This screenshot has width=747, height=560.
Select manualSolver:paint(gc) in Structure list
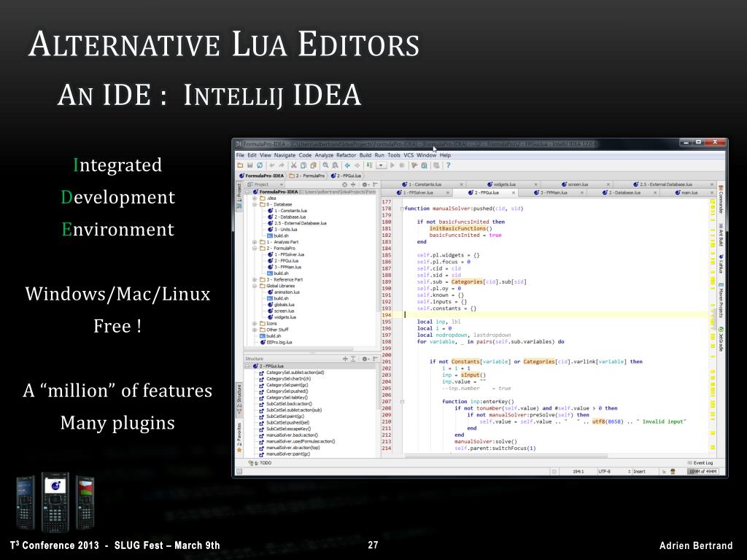(x=284, y=454)
